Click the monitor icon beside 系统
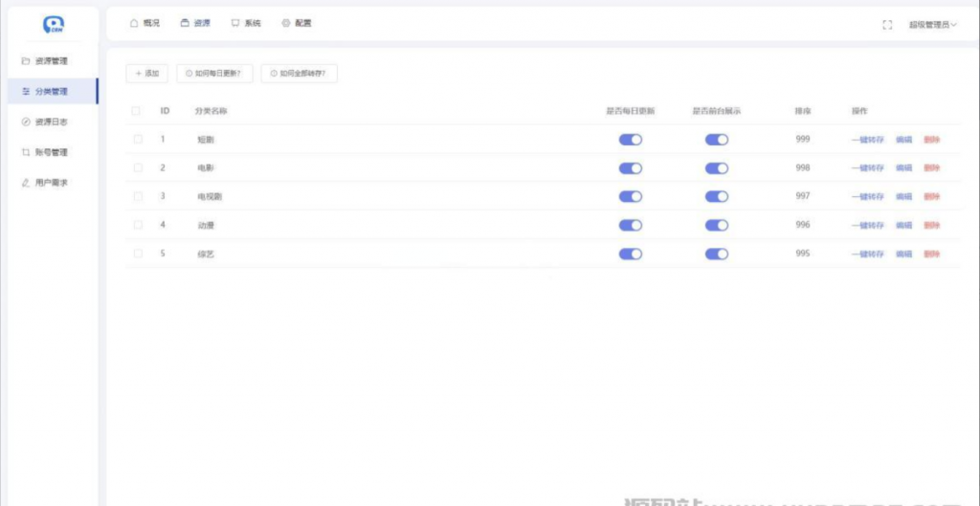The width and height of the screenshot is (980, 506). click(235, 23)
